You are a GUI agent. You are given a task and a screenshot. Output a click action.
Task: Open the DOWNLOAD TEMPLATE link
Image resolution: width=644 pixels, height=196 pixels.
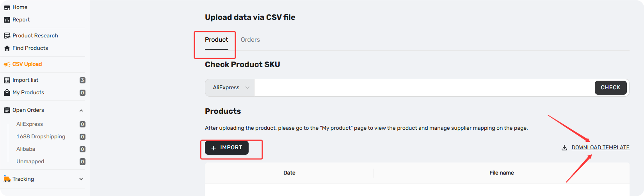click(600, 148)
